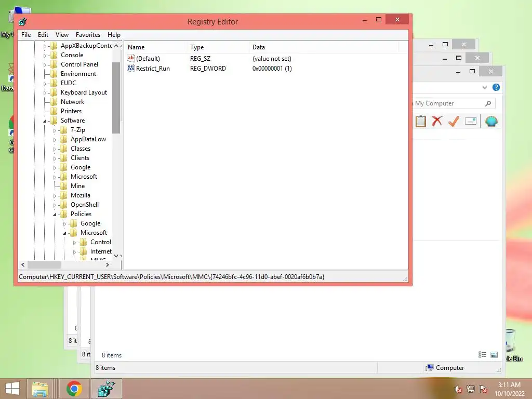
Task: Collapse the Microsoft key under Policies
Action: tap(64, 233)
